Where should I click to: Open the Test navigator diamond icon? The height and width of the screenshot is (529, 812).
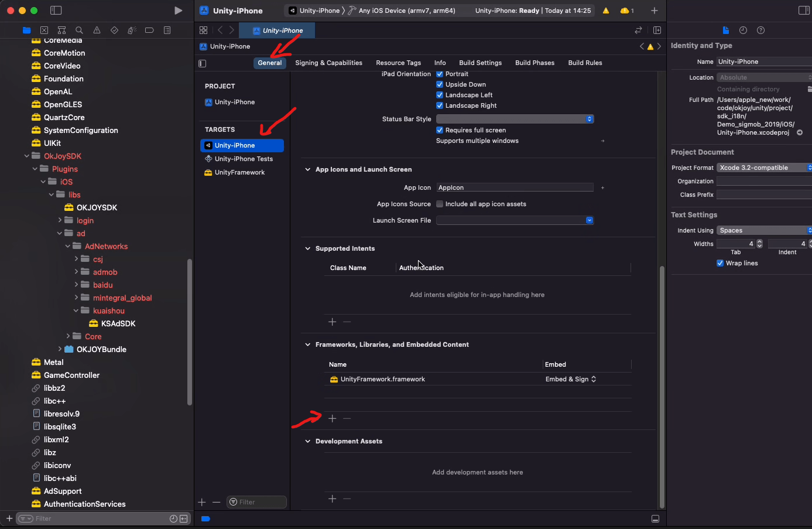[x=114, y=30]
